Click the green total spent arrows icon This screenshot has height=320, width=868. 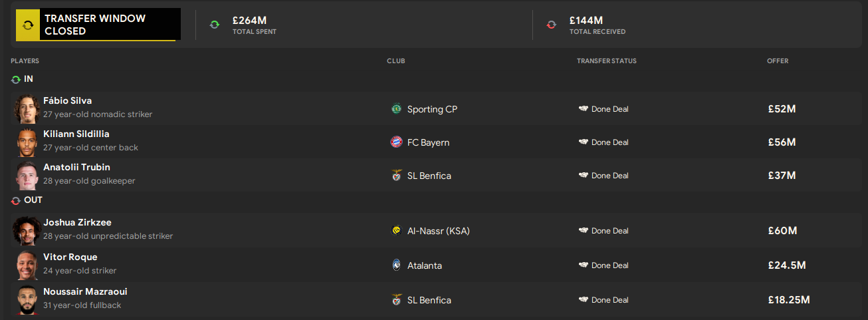[x=214, y=25]
